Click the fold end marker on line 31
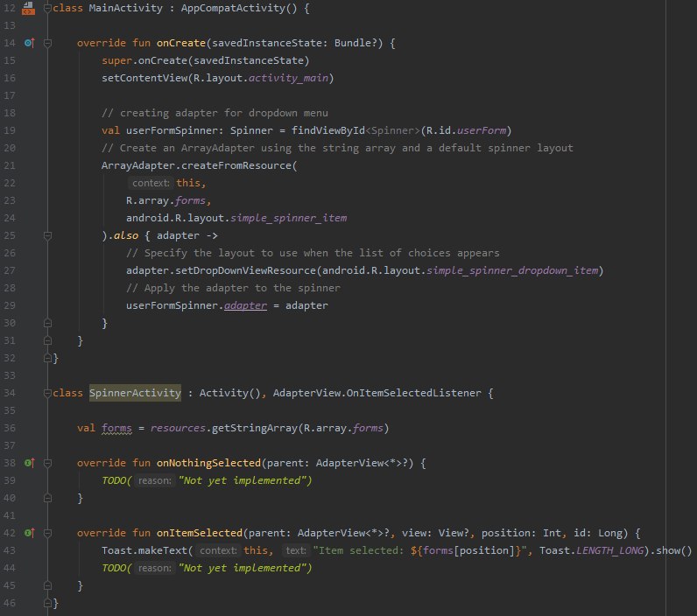This screenshot has width=697, height=616. click(47, 340)
